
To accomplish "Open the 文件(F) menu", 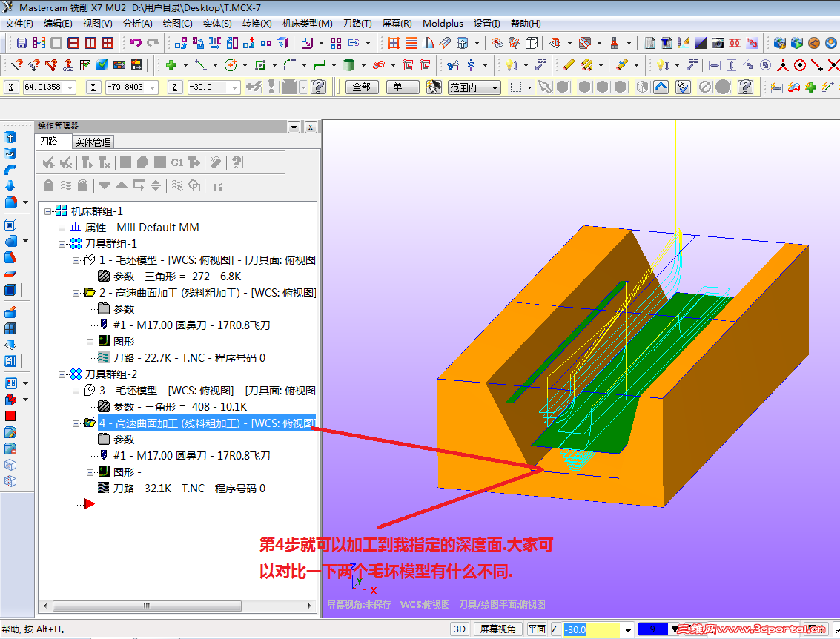I will [19, 24].
